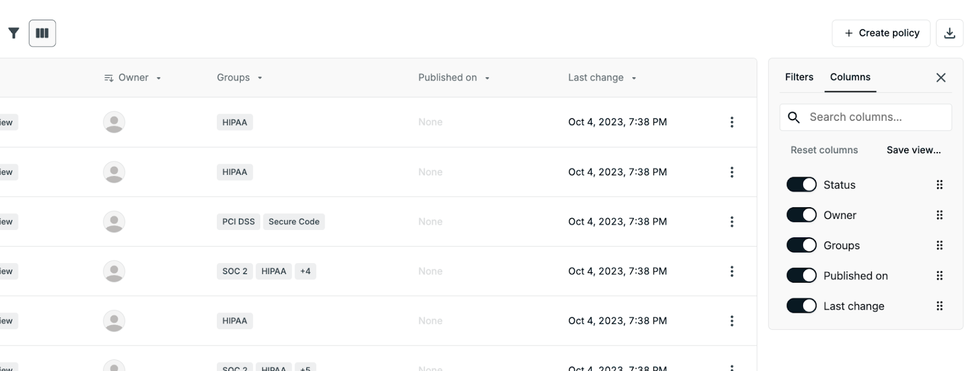Viewport: 980px width, 371px height.
Task: Click the SOC 2 tag in +4 row
Action: point(235,271)
